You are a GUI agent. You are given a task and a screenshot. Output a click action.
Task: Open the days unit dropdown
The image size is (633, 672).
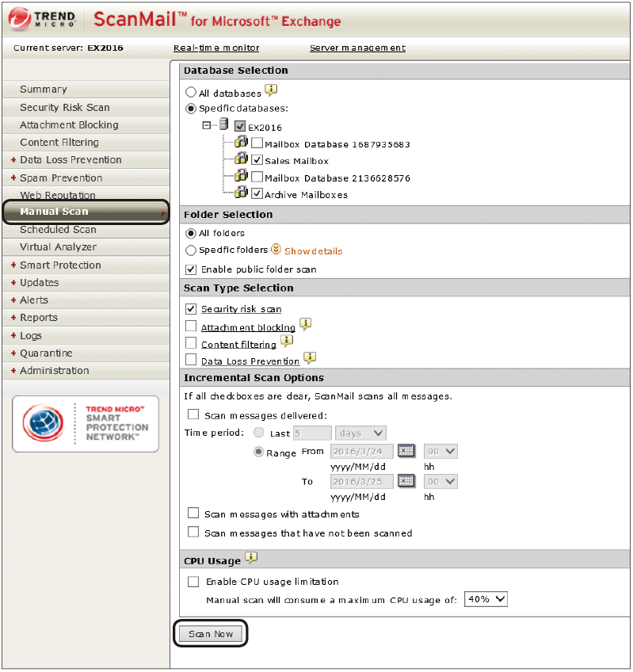click(360, 433)
